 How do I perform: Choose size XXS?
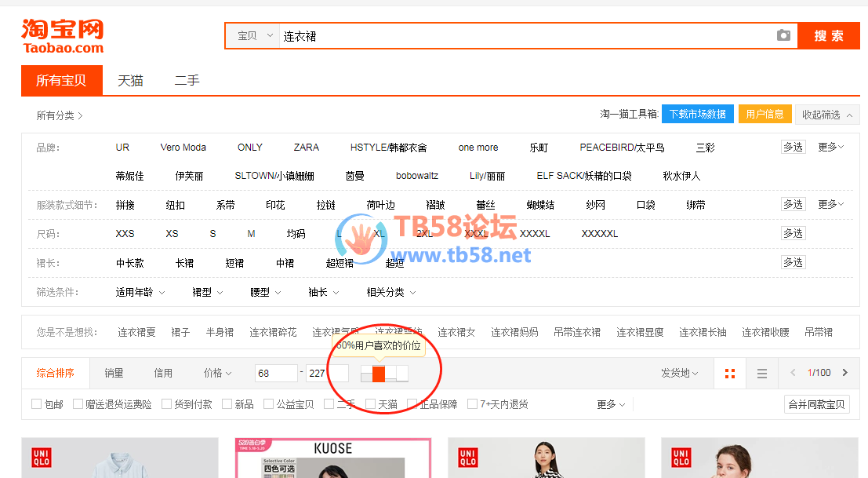tap(125, 234)
